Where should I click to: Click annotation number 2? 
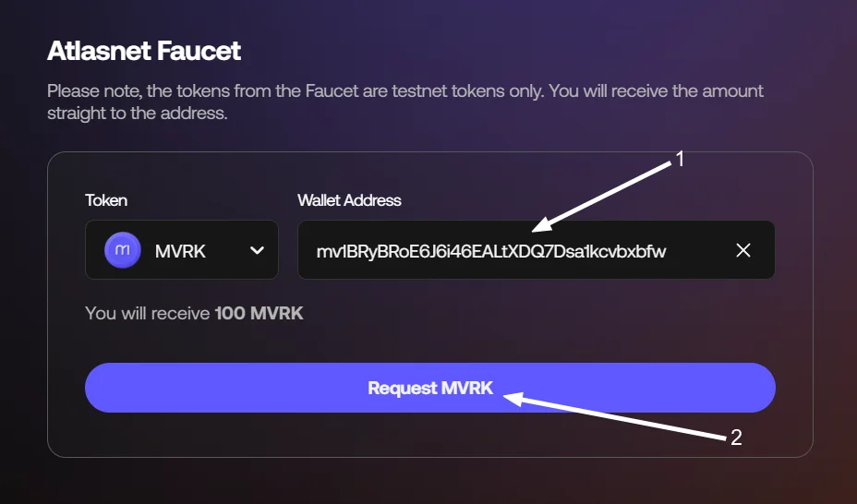pyautogui.click(x=736, y=438)
